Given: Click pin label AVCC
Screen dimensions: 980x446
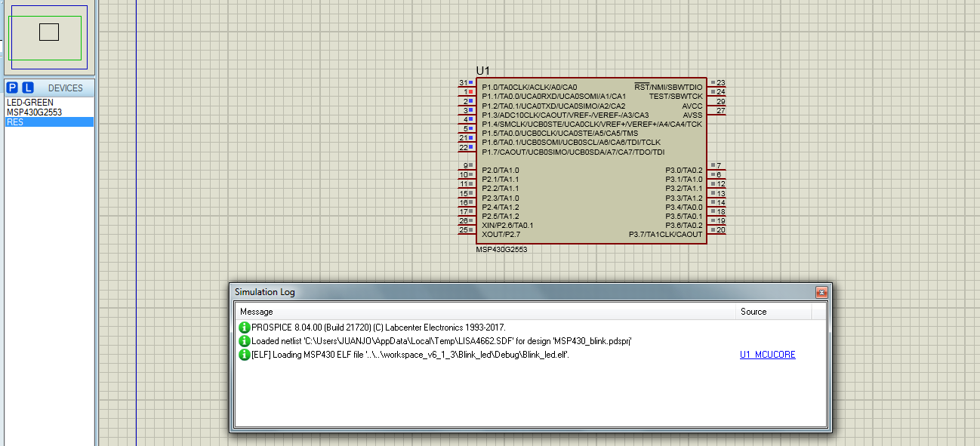Looking at the screenshot, I should (692, 106).
